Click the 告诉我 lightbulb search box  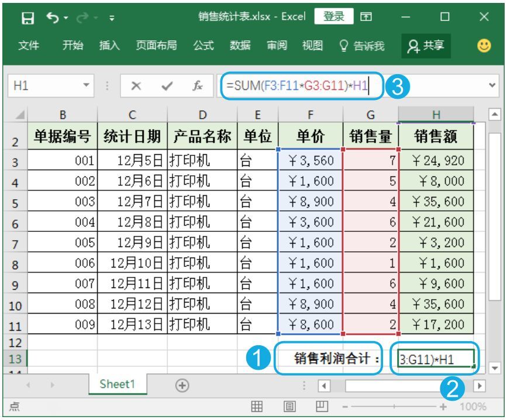362,46
